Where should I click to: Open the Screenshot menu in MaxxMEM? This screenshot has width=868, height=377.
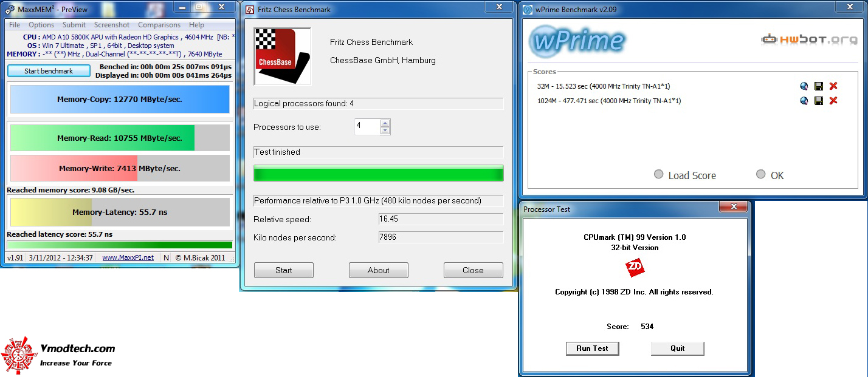(112, 25)
